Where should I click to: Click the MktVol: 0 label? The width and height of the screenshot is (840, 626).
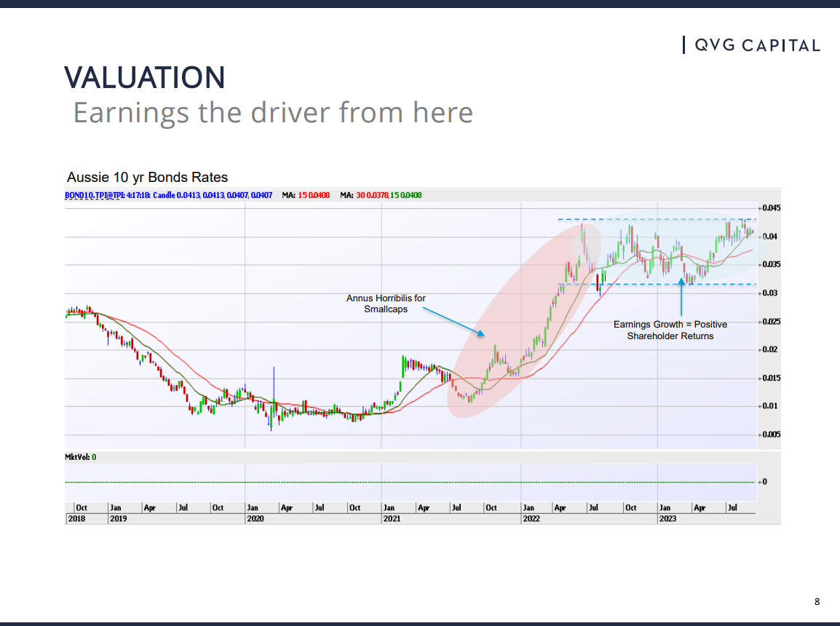pos(81,457)
